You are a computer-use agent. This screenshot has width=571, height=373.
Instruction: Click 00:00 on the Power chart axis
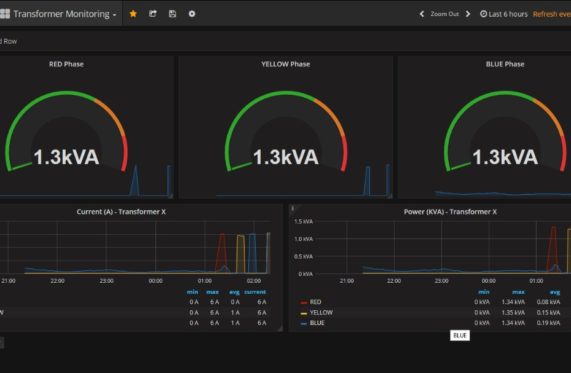pyautogui.click(x=489, y=281)
